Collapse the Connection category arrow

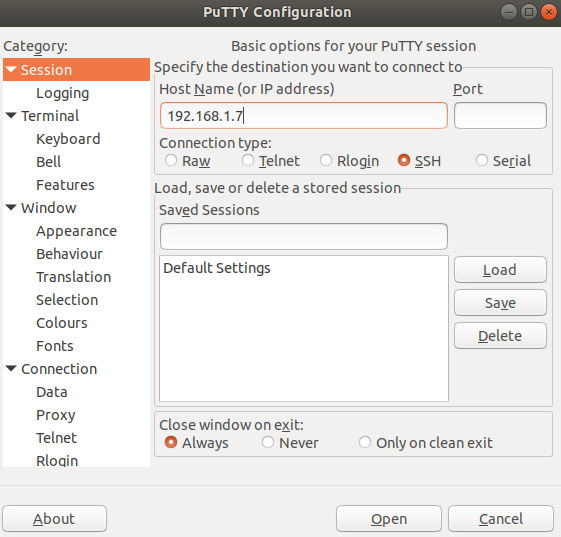11,368
